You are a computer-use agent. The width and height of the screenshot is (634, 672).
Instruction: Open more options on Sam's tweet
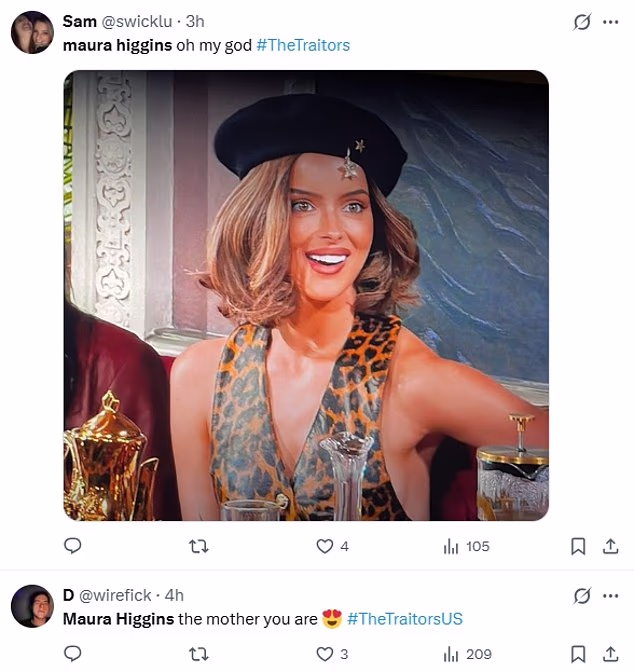(x=610, y=22)
